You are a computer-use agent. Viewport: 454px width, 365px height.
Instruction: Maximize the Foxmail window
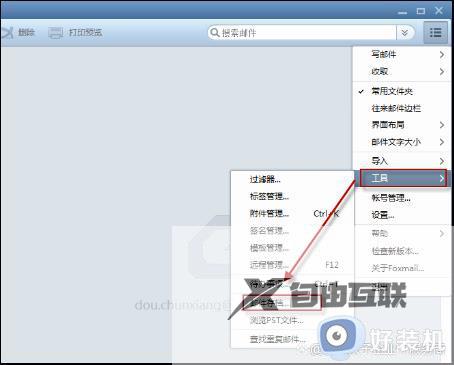[421, 11]
